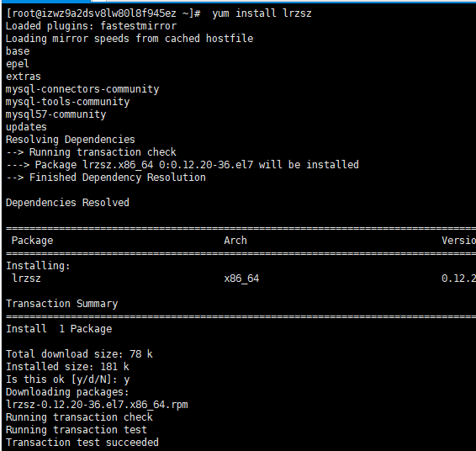
Task: Click the truncated 'Versio' column header
Action: (458, 241)
